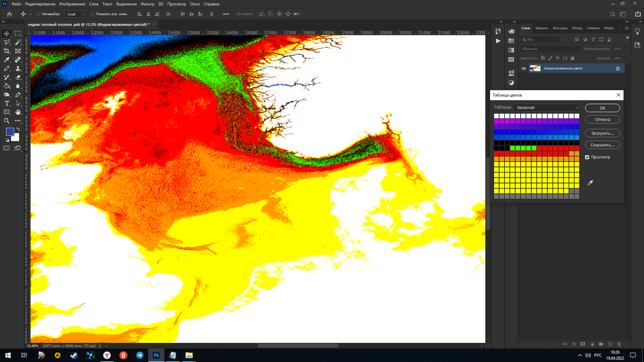The width and height of the screenshot is (644, 362).
Task: Click OK in the Color Table dialog
Action: 602,108
